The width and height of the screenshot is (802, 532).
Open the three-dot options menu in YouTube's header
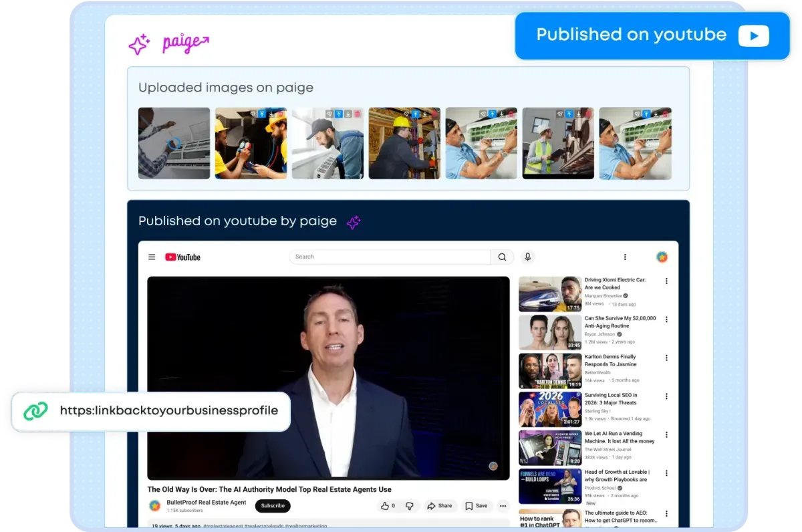point(625,257)
